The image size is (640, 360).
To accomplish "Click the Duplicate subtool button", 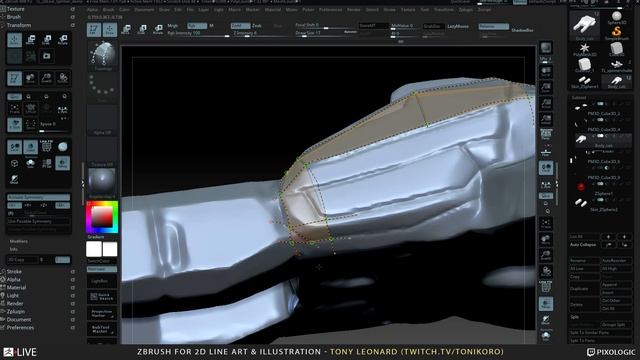I will pyautogui.click(x=584, y=289).
